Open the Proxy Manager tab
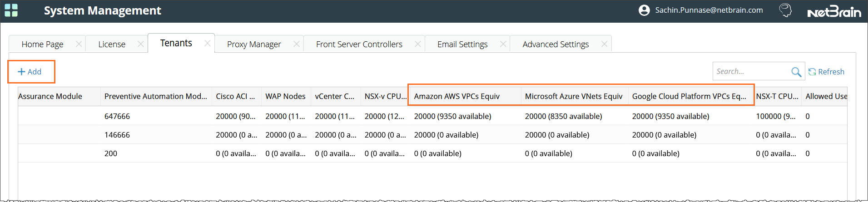 pos(254,44)
